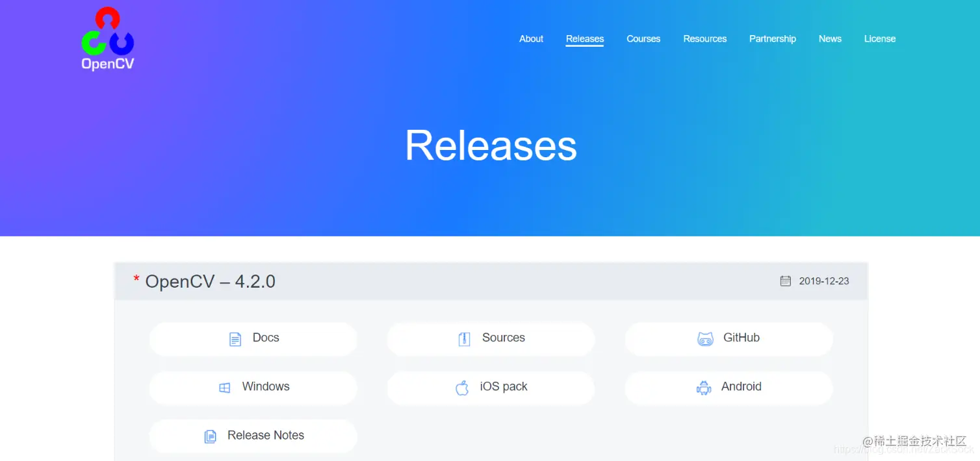
Task: Download the iOS pack
Action: (491, 388)
